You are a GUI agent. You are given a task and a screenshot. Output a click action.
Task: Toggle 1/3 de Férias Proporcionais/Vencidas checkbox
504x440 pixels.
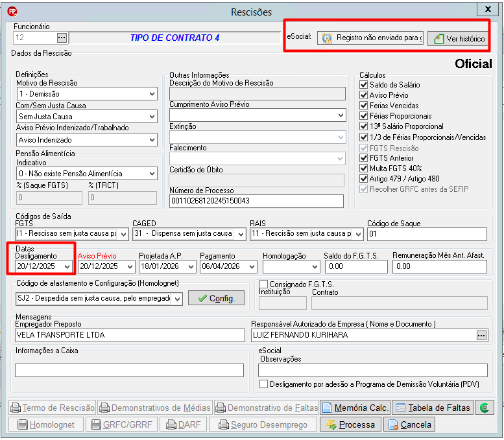pyautogui.click(x=363, y=137)
